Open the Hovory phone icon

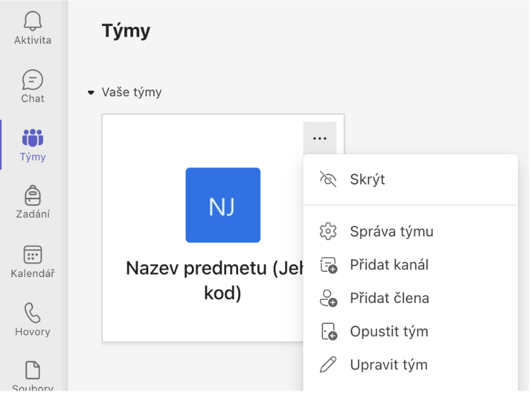tap(32, 313)
